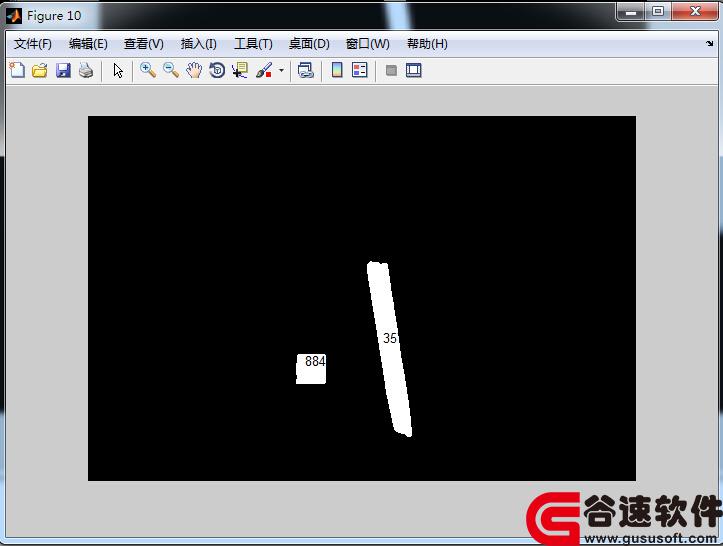Screen dimensions: 723x546
Task: Activate the Brush data tool
Action: [264, 70]
